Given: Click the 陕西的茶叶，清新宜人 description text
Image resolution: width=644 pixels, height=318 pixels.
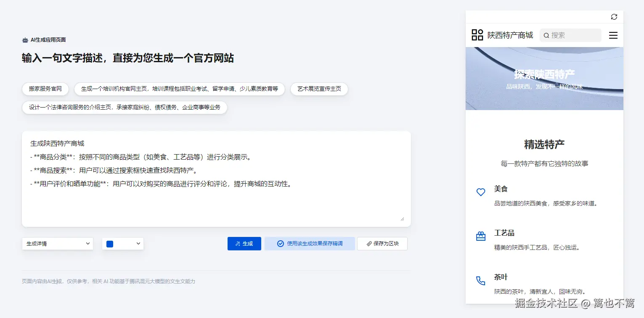Looking at the screenshot, I should (x=540, y=292).
